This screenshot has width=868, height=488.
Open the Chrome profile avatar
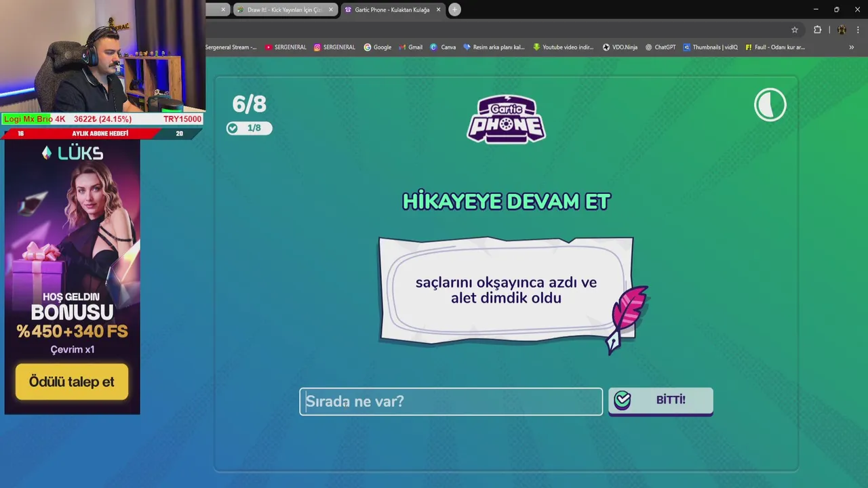click(842, 30)
